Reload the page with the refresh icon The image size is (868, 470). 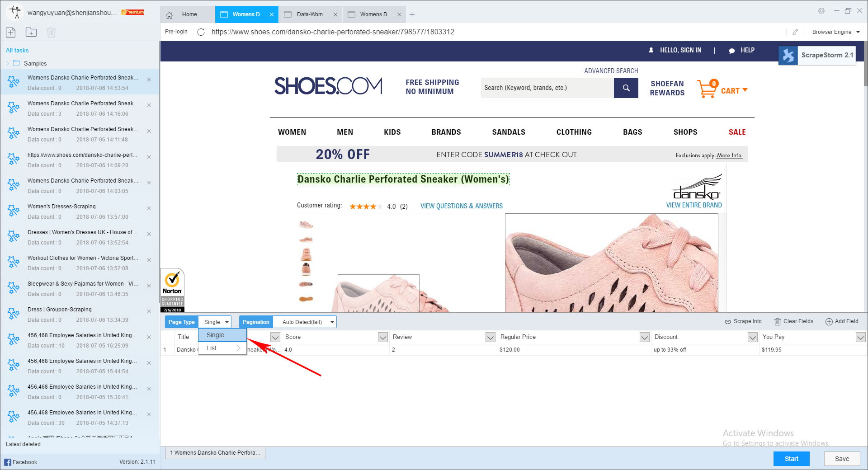click(201, 32)
